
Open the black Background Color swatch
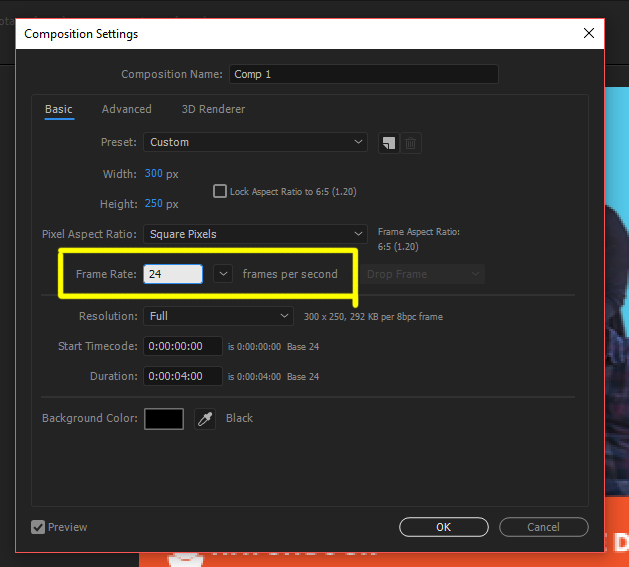[164, 419]
